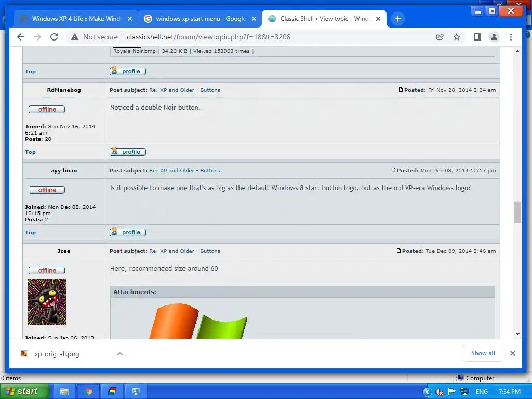Click post icon beside Dec 09 date
Image resolution: width=532 pixels, height=399 pixels.
pyautogui.click(x=398, y=251)
